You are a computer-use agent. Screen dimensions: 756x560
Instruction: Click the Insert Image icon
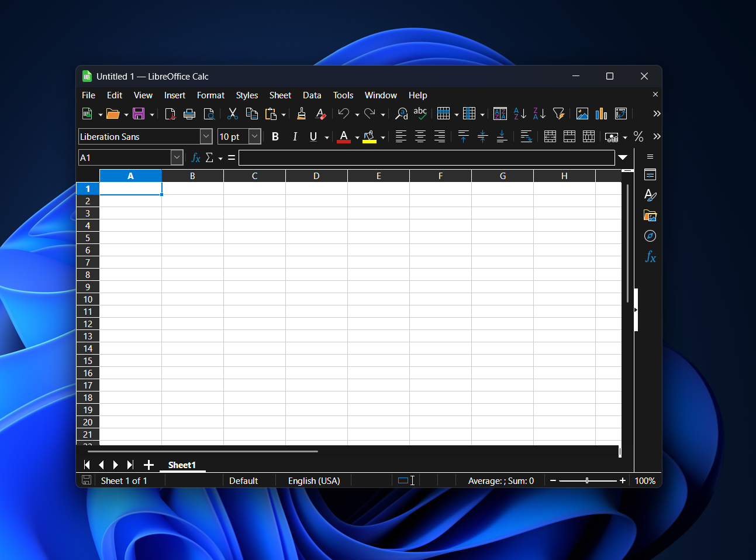582,114
